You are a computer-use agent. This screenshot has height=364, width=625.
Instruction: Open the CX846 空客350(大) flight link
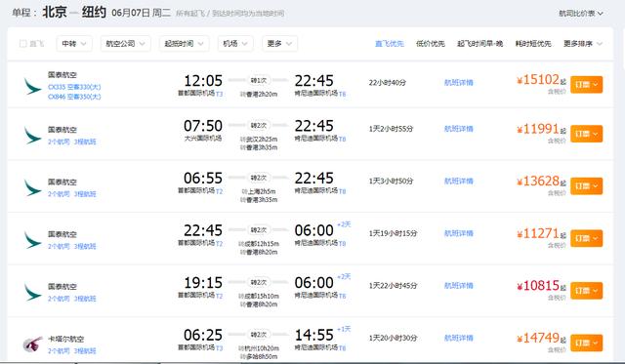coord(74,97)
